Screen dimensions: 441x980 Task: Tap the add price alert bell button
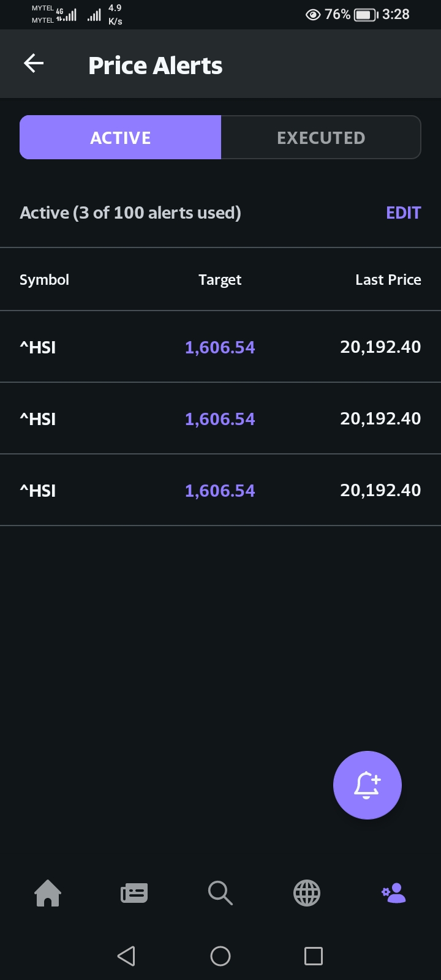pyautogui.click(x=367, y=785)
